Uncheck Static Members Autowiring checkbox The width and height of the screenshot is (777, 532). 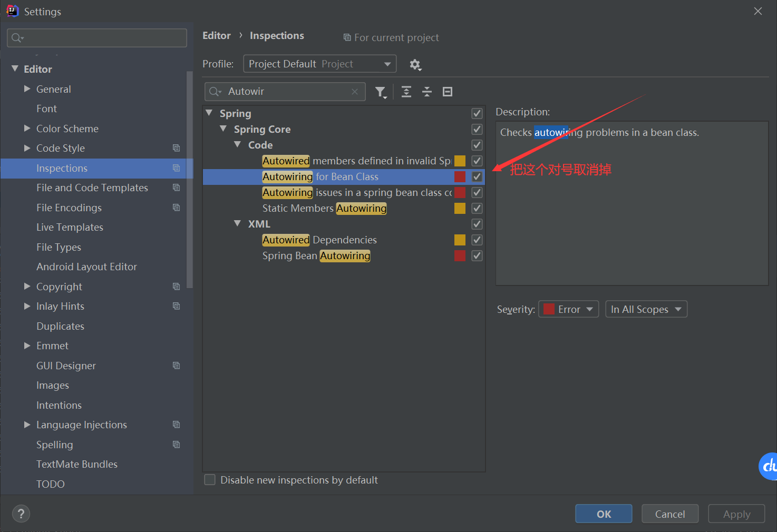click(477, 209)
